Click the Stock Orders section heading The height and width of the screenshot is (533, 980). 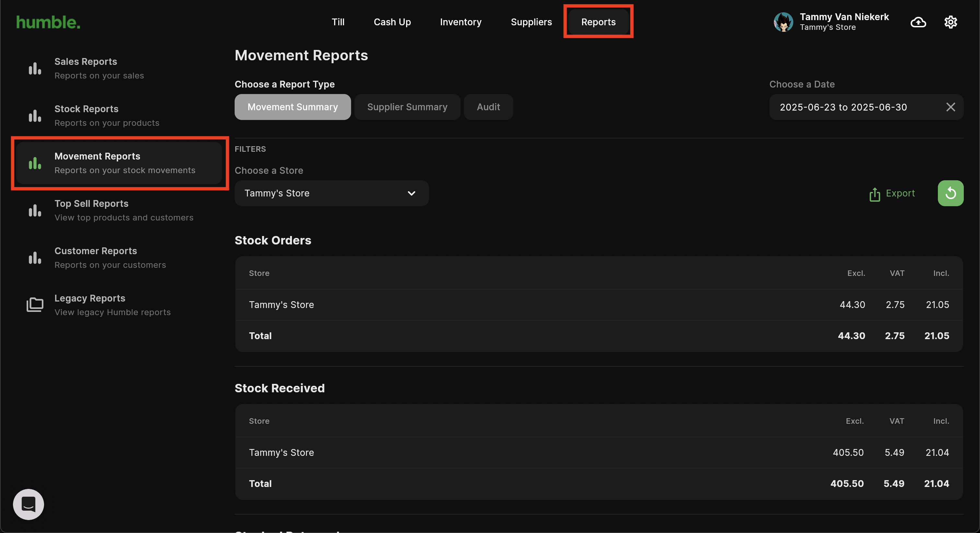pos(273,240)
